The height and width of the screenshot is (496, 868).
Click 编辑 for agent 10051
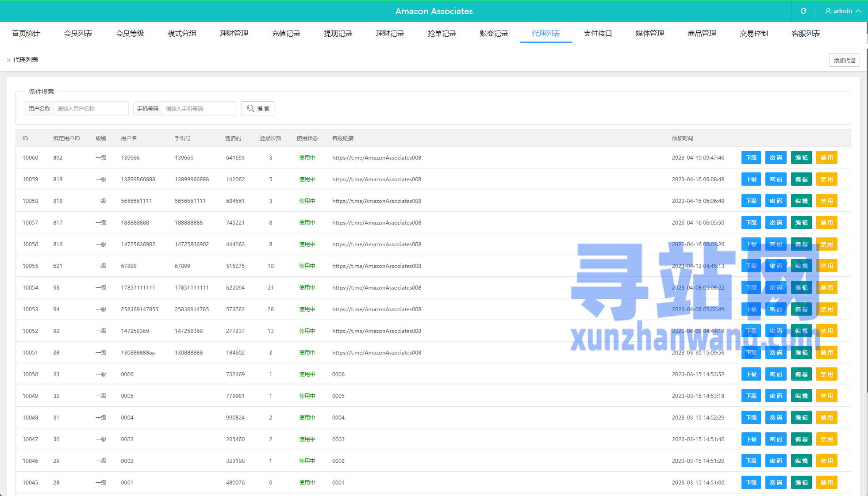click(801, 352)
